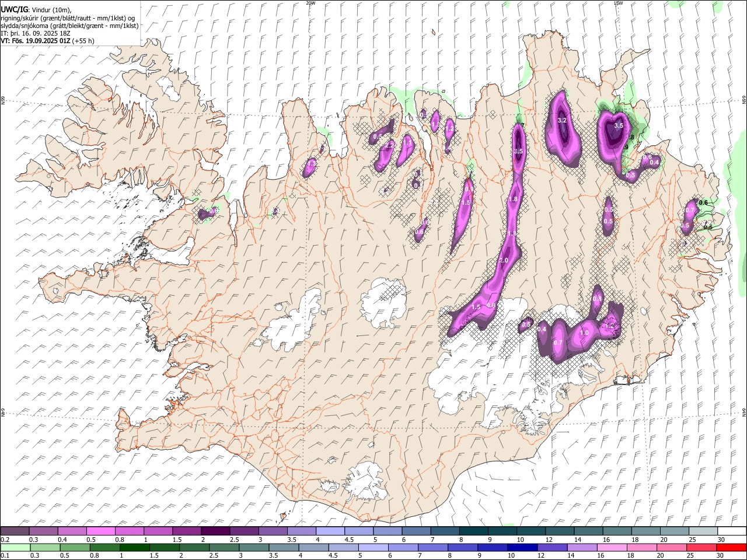This screenshot has width=747, height=560.
Task: Click the '20W' longitude label at top
Action: point(310,3)
